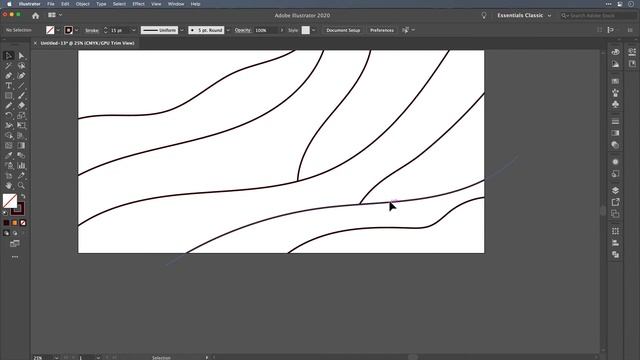The image size is (640, 360).
Task: Select the Zoom tool
Action: click(x=21, y=185)
